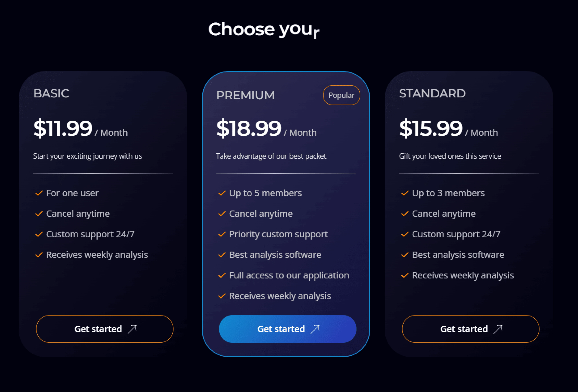
Task: Click checkmark next to 'Up to 3 members'
Action: (405, 193)
